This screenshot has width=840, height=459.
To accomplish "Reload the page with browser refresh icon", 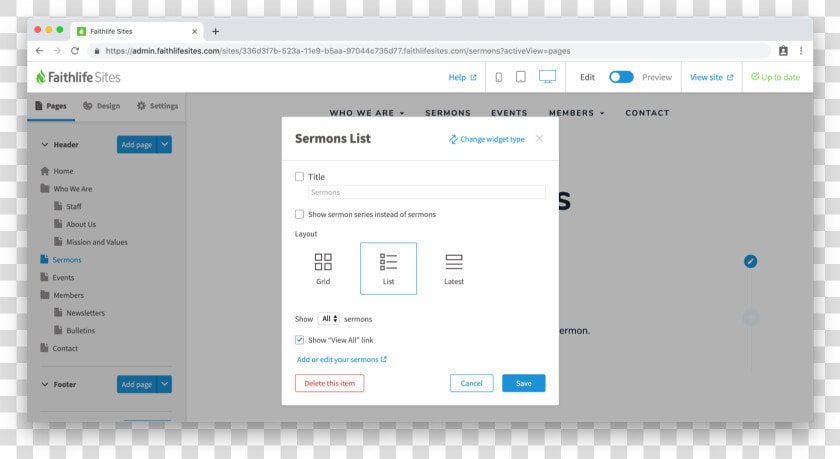I will click(75, 51).
